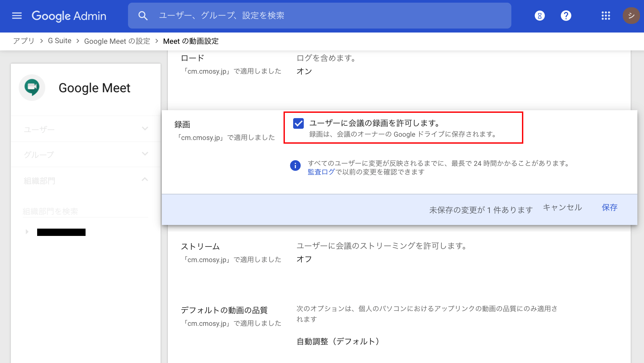
Task: Open the help icon
Action: [566, 15]
